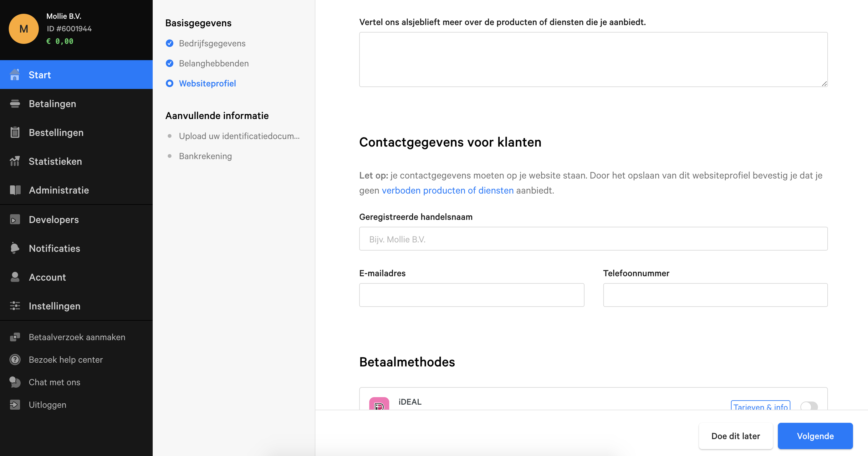Click the Tarieven & info link for iDEAL
This screenshot has width=868, height=456.
(x=760, y=406)
